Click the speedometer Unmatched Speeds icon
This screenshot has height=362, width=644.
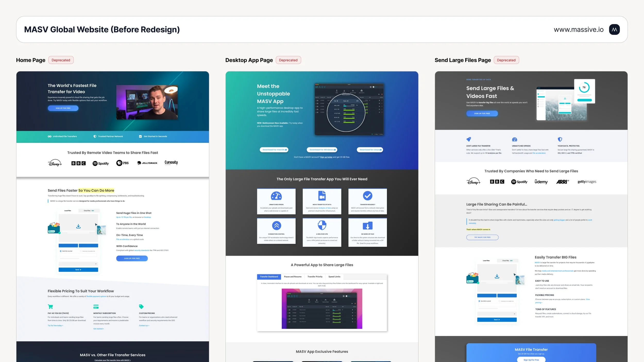click(276, 196)
